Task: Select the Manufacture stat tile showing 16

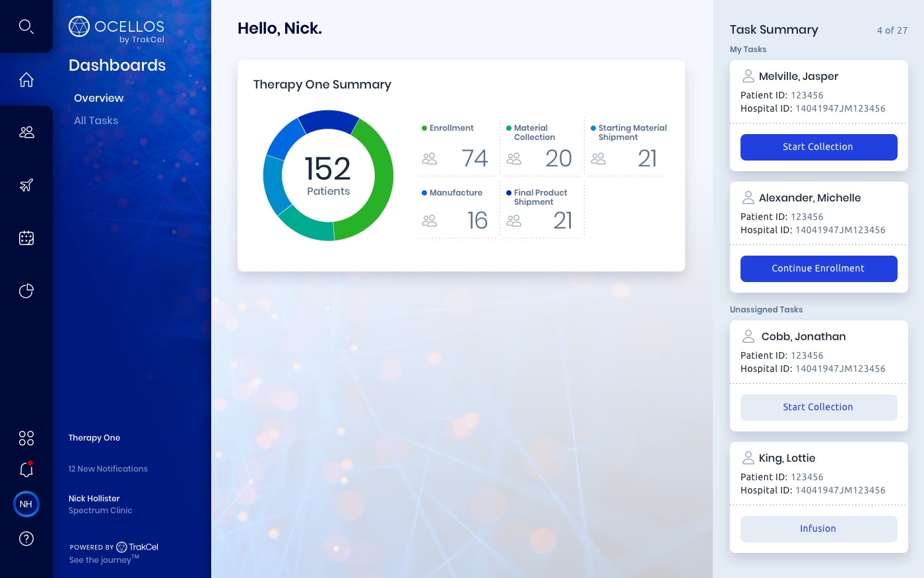Action: pos(457,209)
